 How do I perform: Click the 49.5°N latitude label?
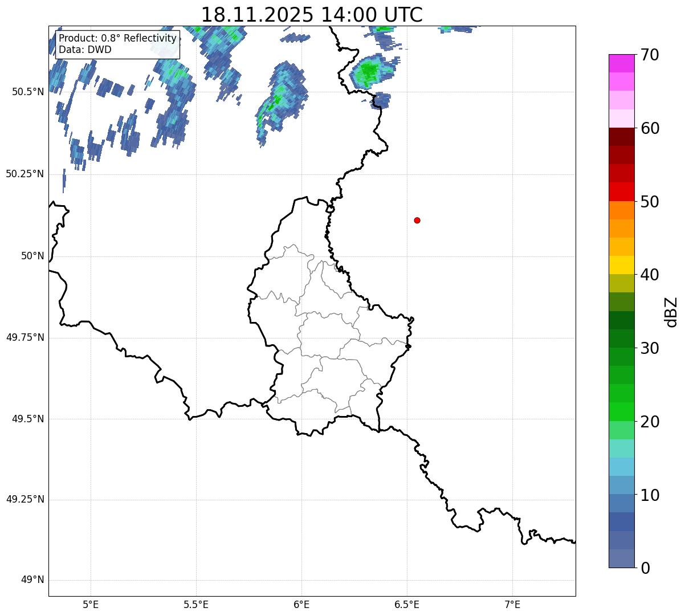tap(27, 419)
